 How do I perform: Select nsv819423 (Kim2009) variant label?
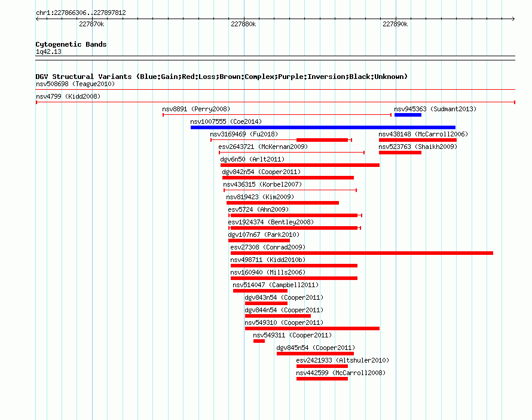point(260,197)
